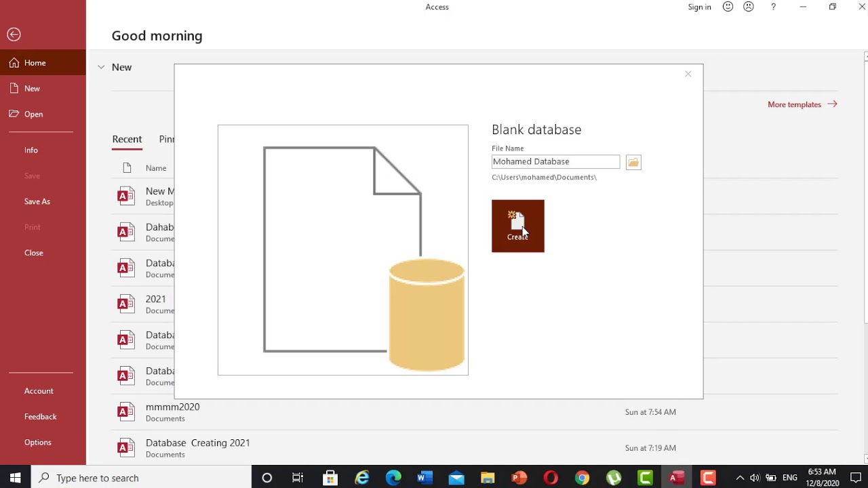The height and width of the screenshot is (488, 868).
Task: Open the More templates link
Action: [802, 104]
